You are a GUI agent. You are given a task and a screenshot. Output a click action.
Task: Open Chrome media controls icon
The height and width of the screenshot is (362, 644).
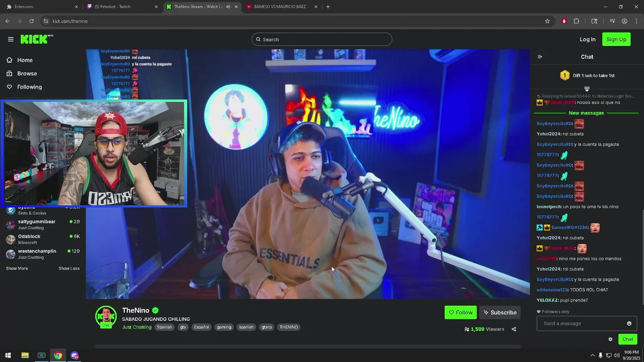pyautogui.click(x=612, y=21)
